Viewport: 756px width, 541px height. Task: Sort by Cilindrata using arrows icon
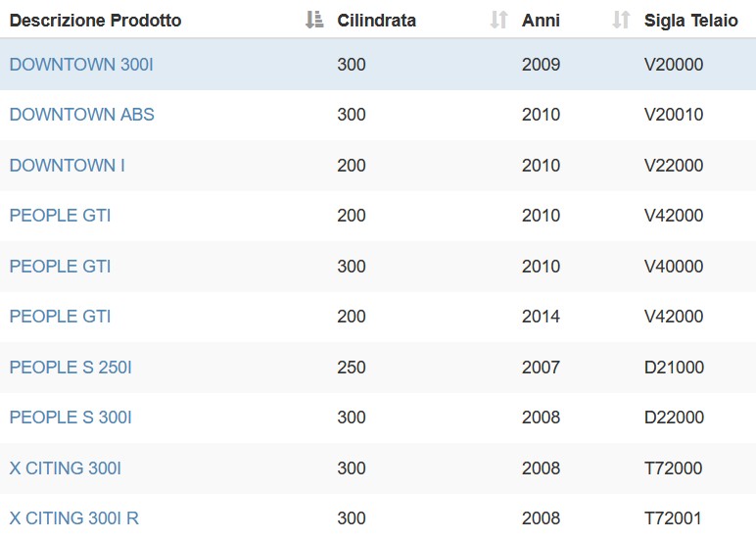tap(498, 21)
